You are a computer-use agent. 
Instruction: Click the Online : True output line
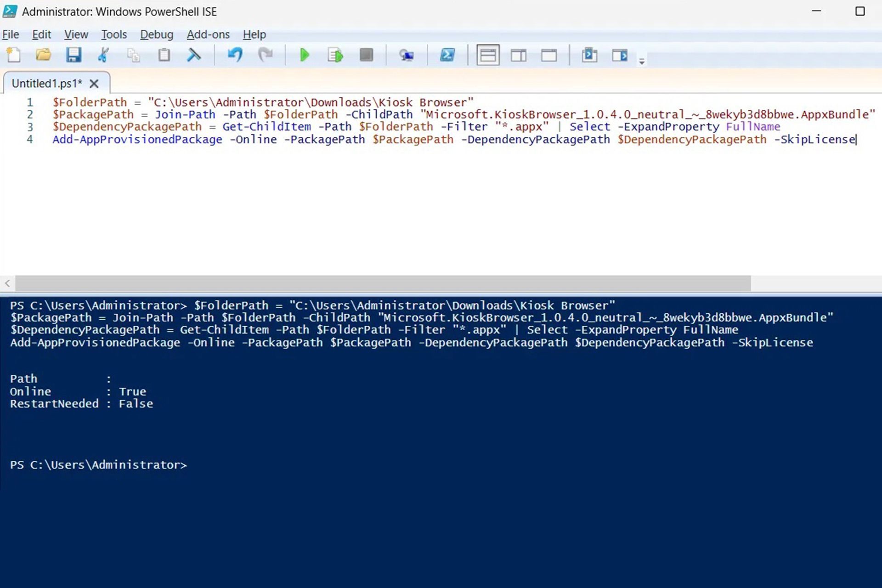click(x=78, y=391)
